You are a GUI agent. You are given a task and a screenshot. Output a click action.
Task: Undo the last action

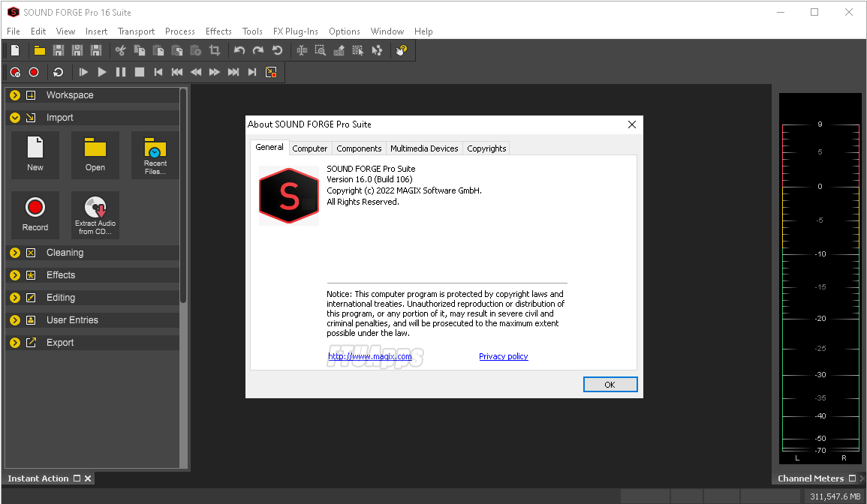239,50
